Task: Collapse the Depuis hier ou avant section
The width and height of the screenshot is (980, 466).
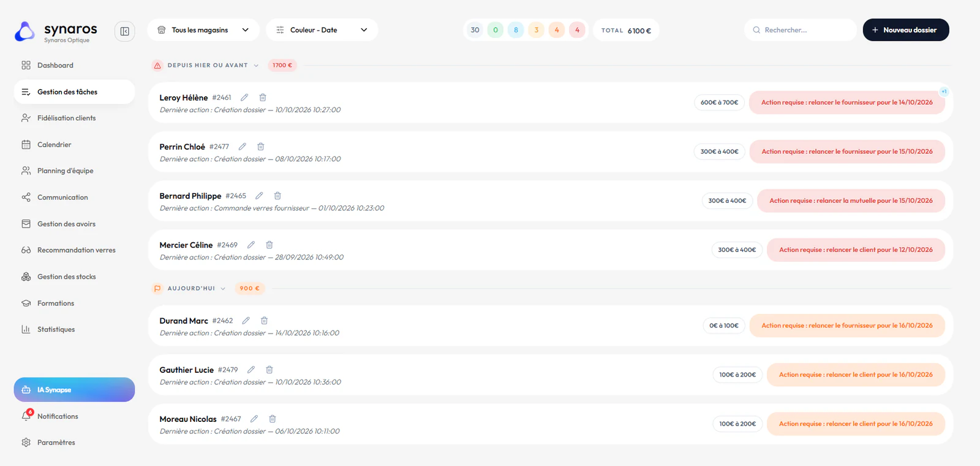Action: tap(256, 66)
